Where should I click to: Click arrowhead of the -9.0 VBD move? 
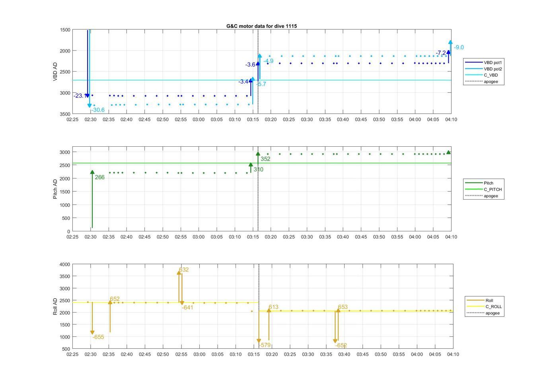[450, 42]
